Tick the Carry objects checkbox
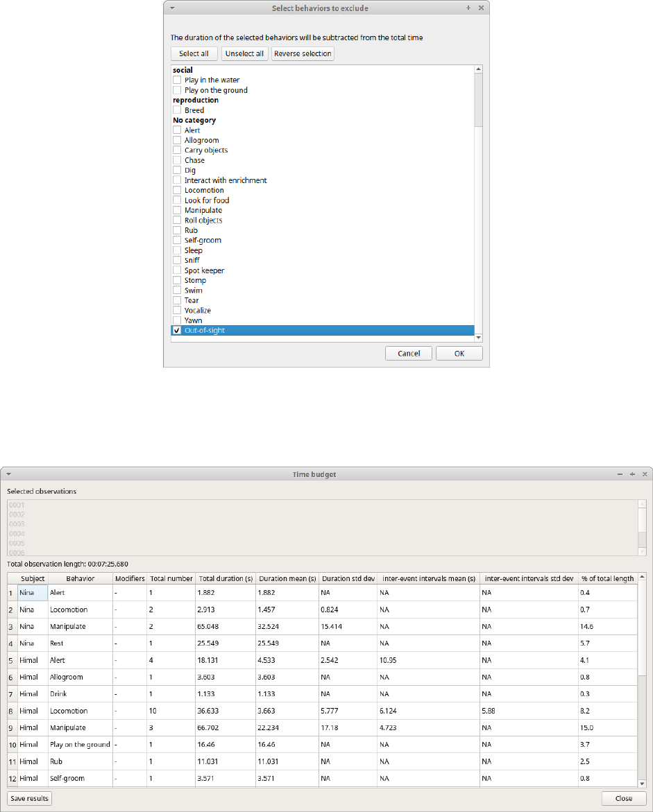Screen dimensions: 653x812 point(177,150)
